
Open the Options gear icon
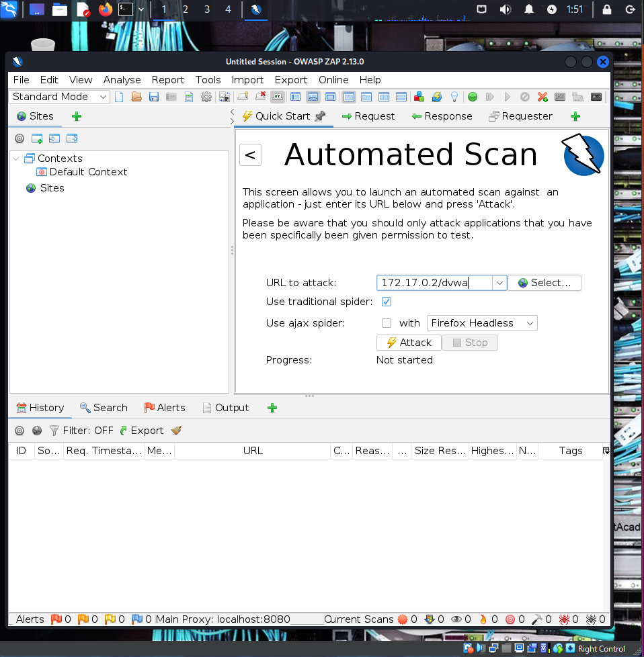coord(206,97)
